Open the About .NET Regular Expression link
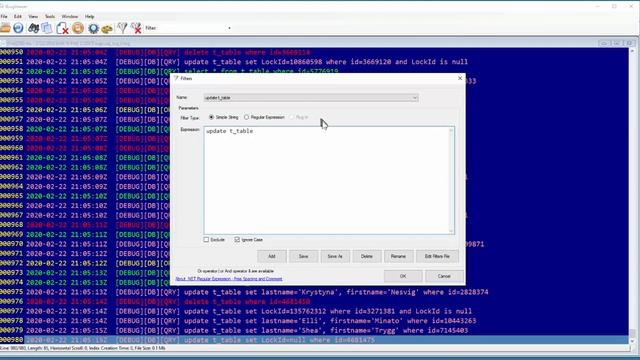Image resolution: width=640 pixels, height=360 pixels. [x=229, y=279]
